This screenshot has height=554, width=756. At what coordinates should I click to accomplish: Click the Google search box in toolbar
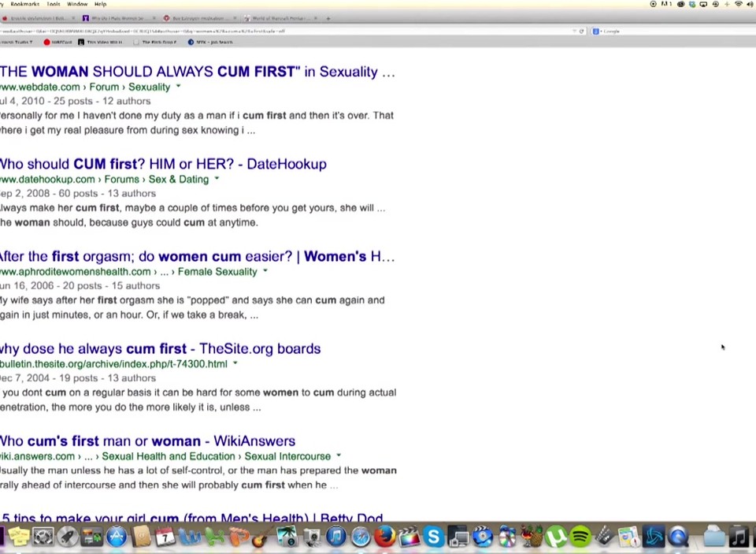pyautogui.click(x=673, y=31)
